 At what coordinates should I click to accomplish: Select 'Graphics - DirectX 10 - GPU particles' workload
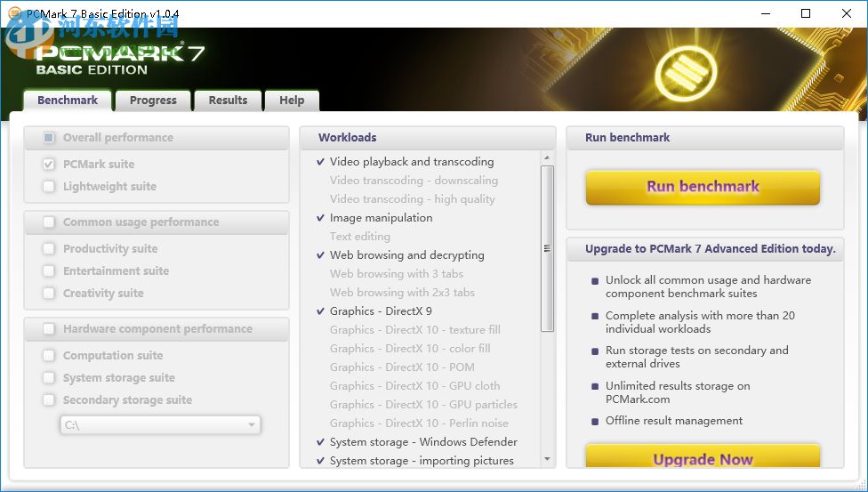[423, 405]
